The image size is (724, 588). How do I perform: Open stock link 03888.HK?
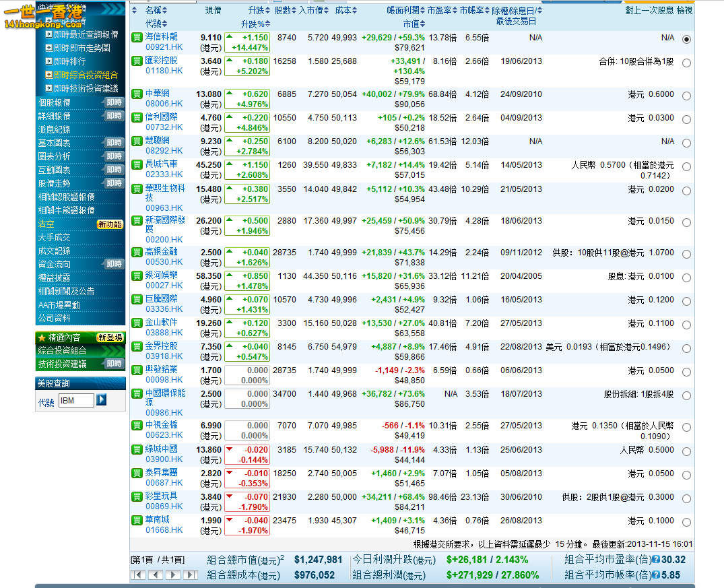pyautogui.click(x=164, y=333)
